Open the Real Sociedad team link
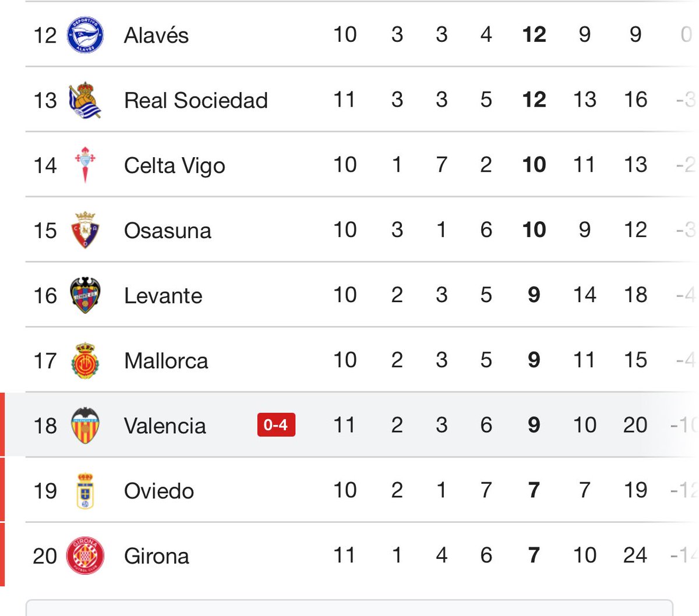The height and width of the screenshot is (616, 699). (x=196, y=100)
